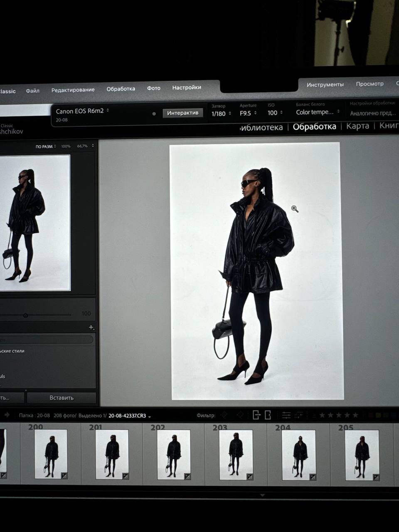The image size is (399, 532).
Task: Open the Фото menu
Action: (153, 88)
